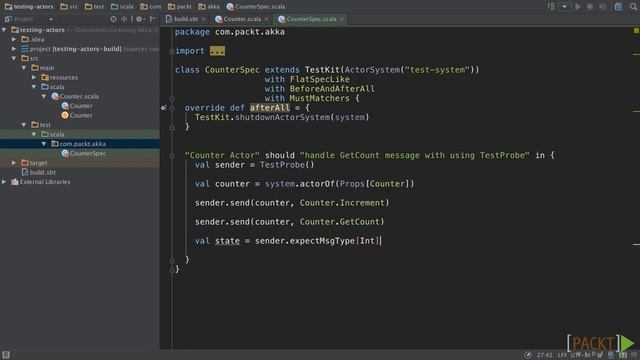Fold the Counter Actor test block
640x360 pixels.
point(172,156)
